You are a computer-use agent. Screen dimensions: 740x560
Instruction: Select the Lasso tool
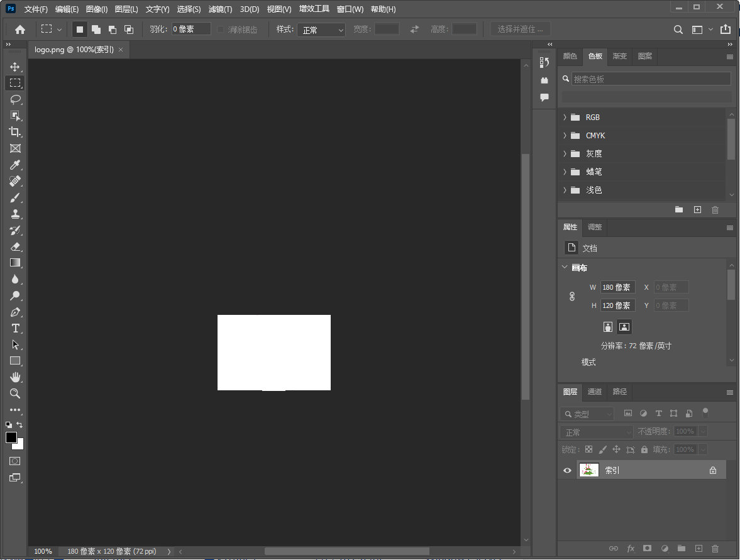[x=15, y=99]
